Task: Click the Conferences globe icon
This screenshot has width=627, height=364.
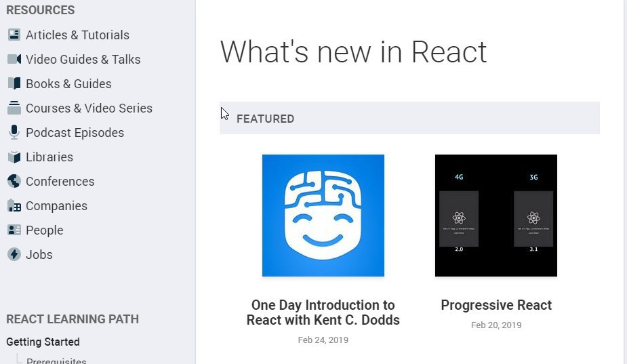Action: pos(14,181)
